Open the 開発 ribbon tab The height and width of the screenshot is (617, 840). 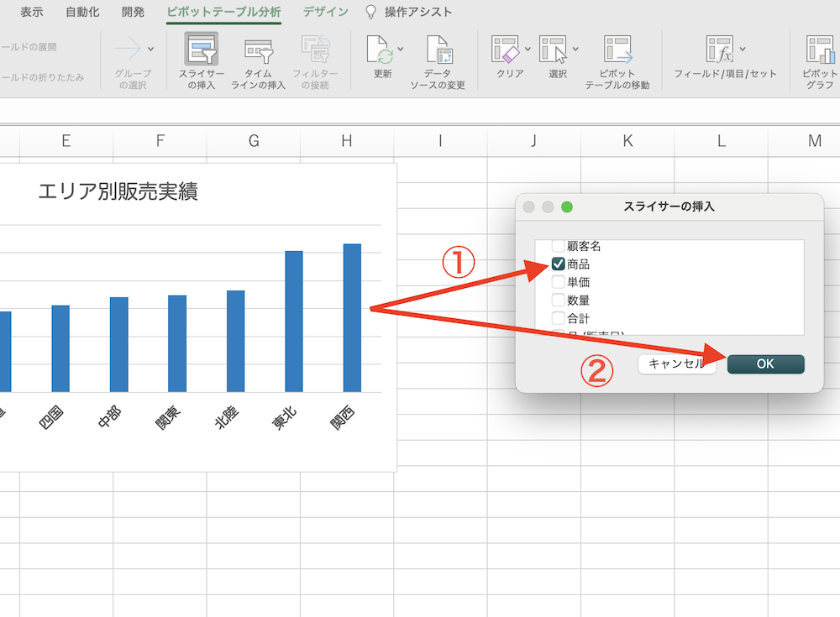click(x=132, y=12)
